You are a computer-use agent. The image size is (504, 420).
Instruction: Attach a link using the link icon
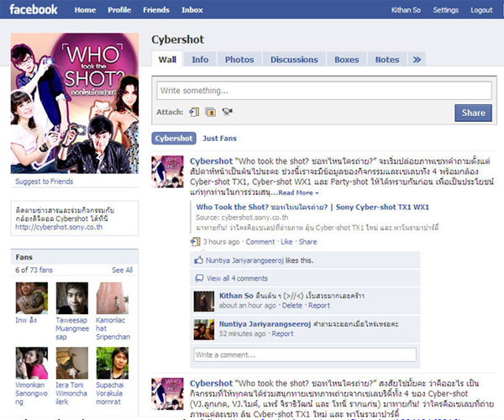tap(194, 112)
